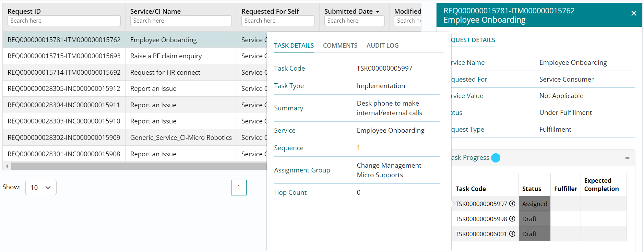Open request REQ000000028305-INC000000015912
The width and height of the screenshot is (644, 252).
(x=64, y=88)
